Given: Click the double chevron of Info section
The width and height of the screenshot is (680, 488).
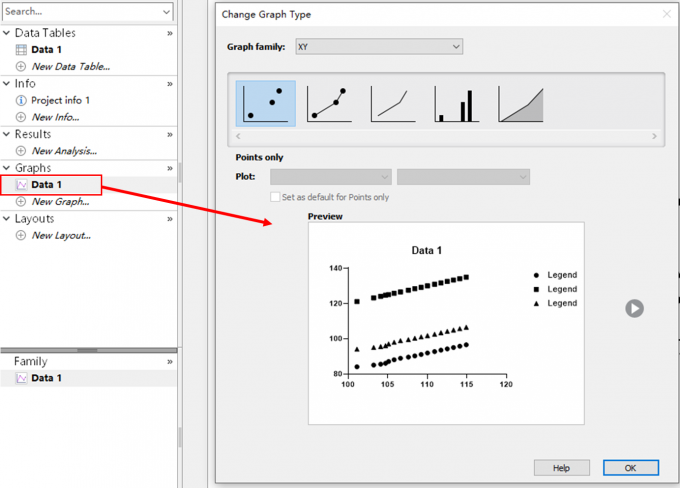Looking at the screenshot, I should 170,84.
